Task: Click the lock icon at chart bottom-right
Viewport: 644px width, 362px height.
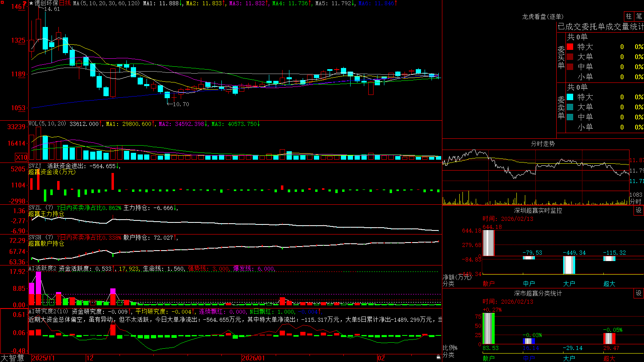Action: pos(438,357)
